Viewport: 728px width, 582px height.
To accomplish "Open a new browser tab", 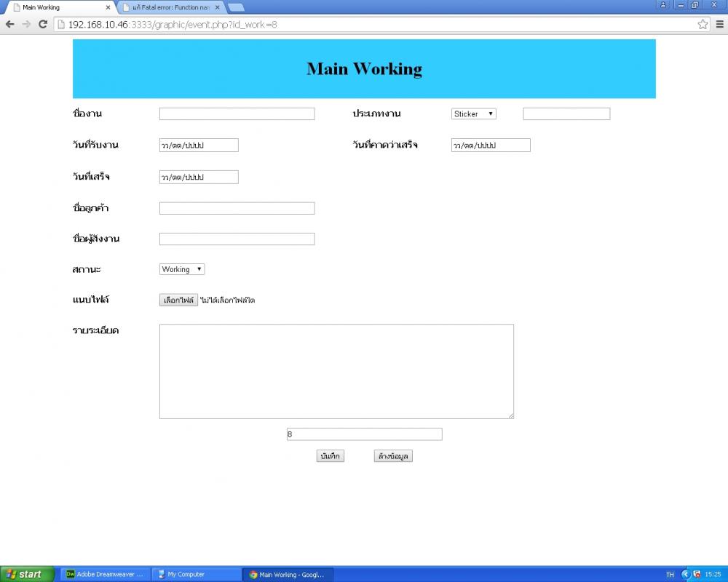I will (x=237, y=7).
